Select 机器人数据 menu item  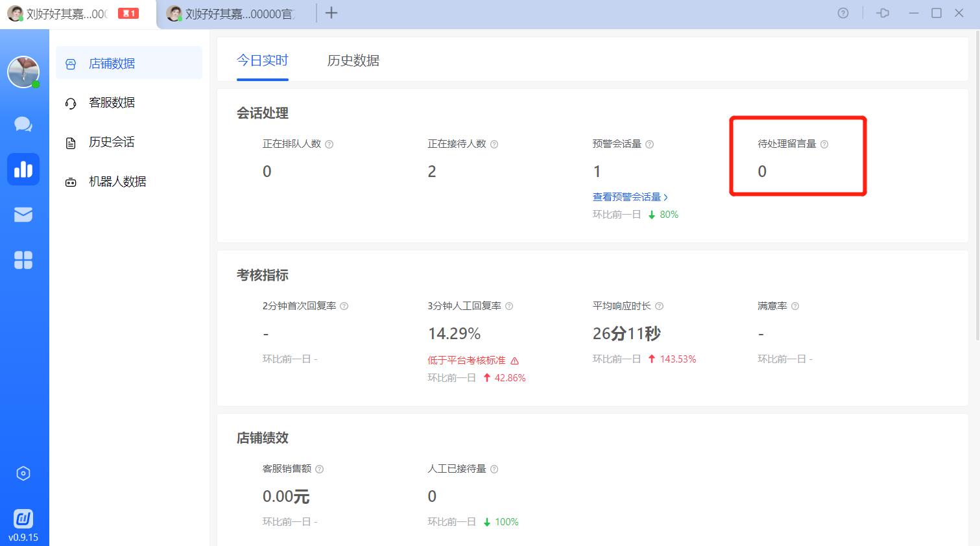pyautogui.click(x=117, y=182)
